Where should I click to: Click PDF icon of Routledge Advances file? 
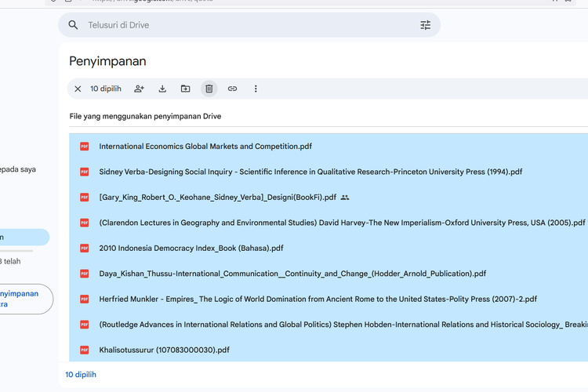(85, 325)
